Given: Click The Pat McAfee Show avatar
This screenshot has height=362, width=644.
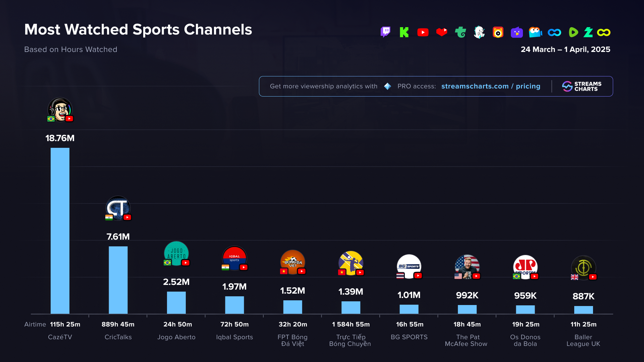Looking at the screenshot, I should [467, 267].
